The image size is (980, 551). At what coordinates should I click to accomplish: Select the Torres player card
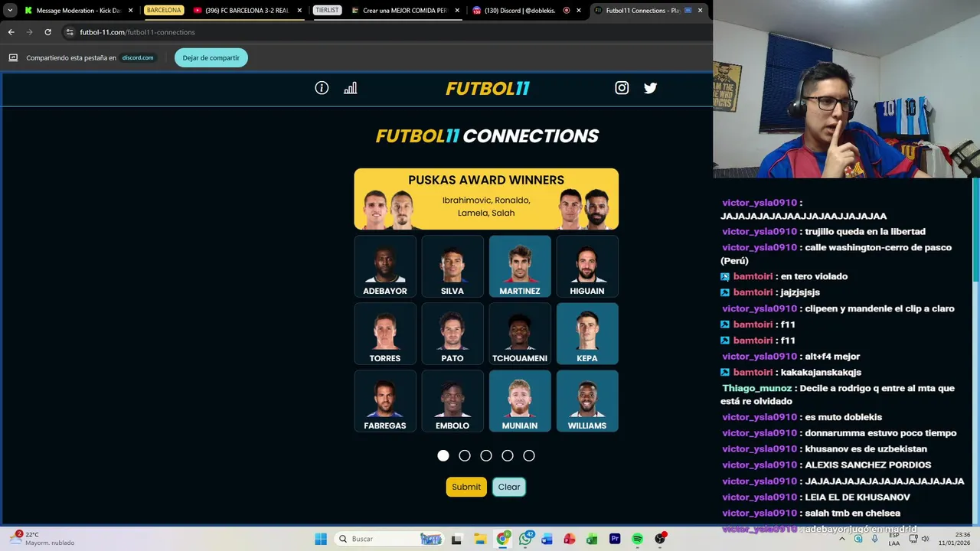pyautogui.click(x=385, y=334)
